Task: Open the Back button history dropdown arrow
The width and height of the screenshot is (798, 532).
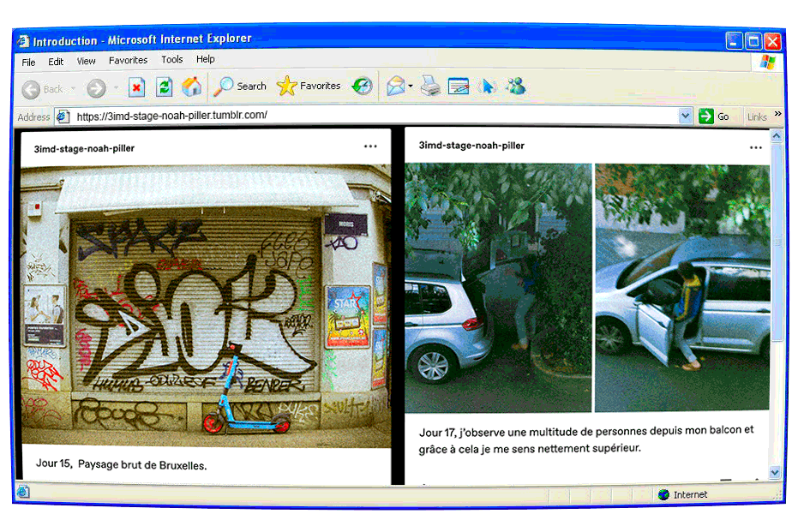Action: [74, 88]
